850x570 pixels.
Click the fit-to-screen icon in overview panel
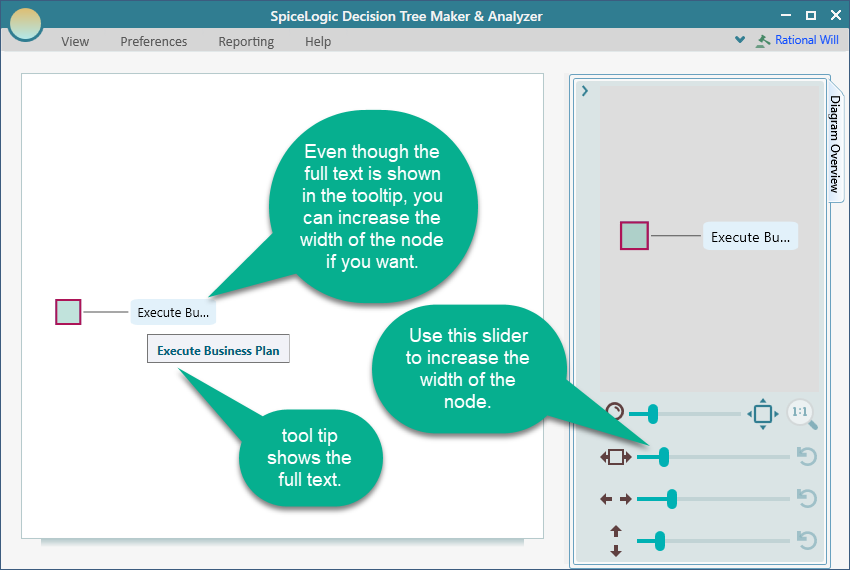762,413
